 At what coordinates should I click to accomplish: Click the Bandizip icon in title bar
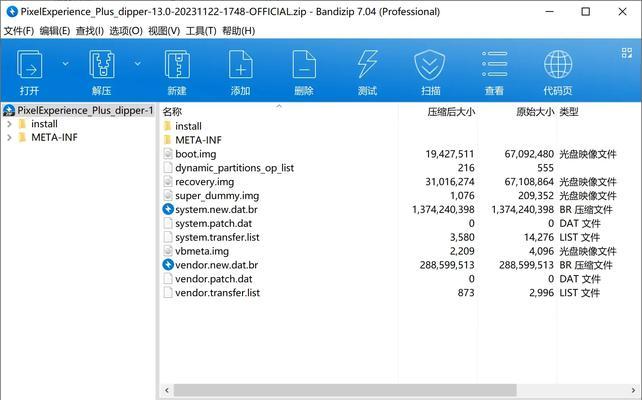point(12,11)
